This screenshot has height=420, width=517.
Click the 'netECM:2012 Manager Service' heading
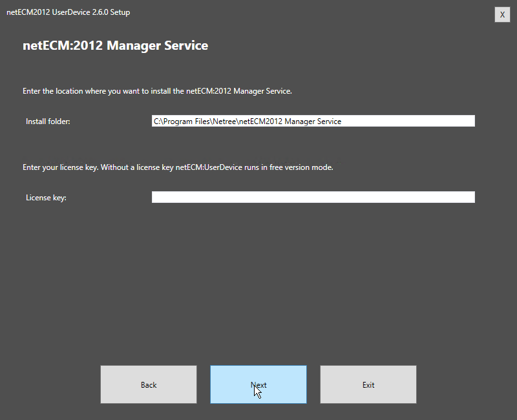coord(115,45)
